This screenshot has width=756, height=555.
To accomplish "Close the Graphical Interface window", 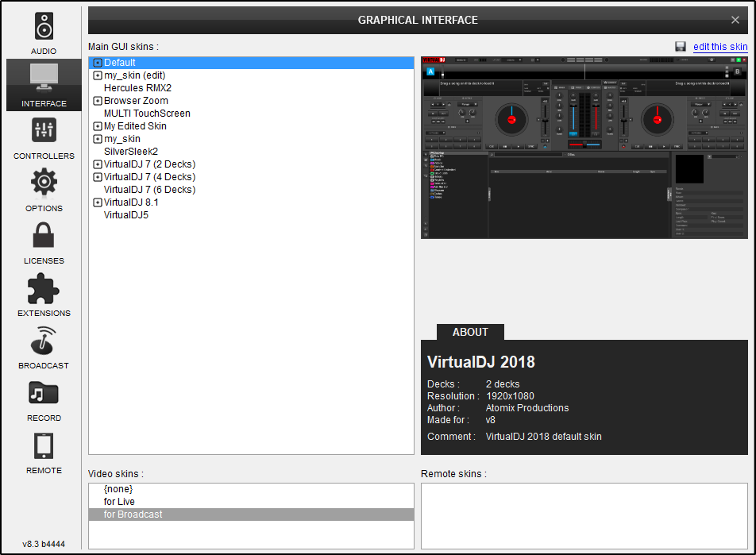I will coord(735,20).
